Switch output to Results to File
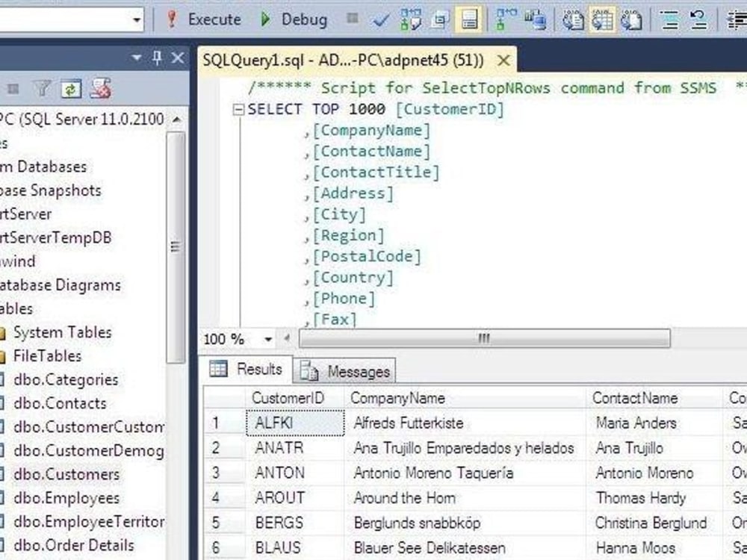 632,20
